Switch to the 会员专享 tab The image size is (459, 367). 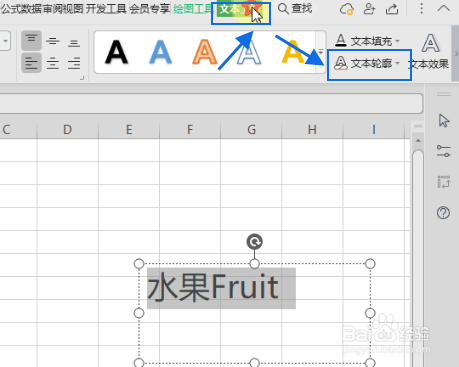(150, 9)
